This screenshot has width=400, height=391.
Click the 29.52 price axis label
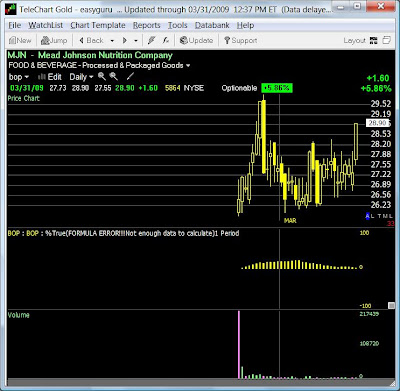pyautogui.click(x=381, y=104)
